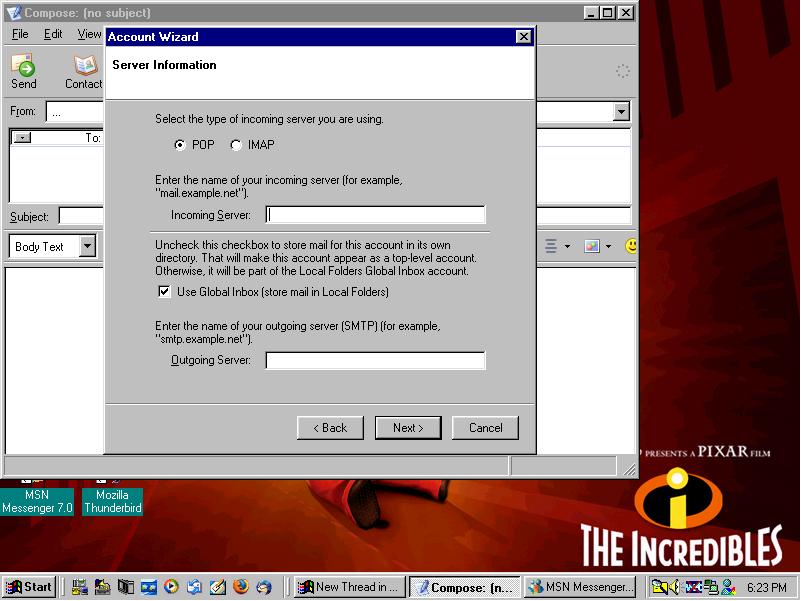This screenshot has height=601, width=801.
Task: Launch Windows Media Player from quick launch
Action: coord(171,587)
